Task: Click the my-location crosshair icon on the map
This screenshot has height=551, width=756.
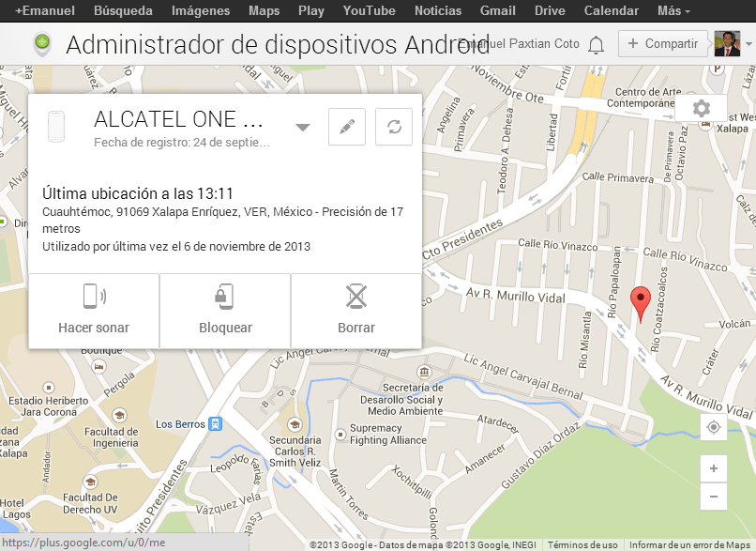Action: [x=714, y=427]
